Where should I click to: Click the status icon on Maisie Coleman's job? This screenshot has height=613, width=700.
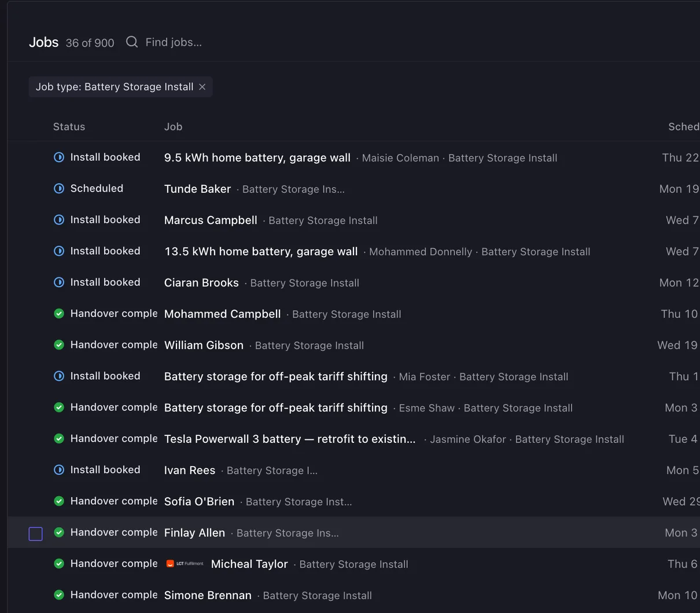click(x=59, y=157)
